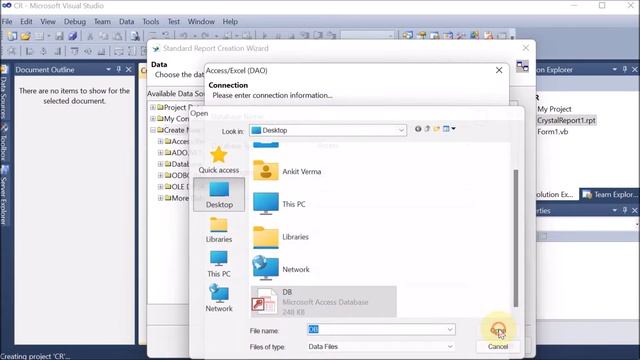The image size is (640, 360).
Task: Switch to the Team Explorer tab
Action: point(609,195)
